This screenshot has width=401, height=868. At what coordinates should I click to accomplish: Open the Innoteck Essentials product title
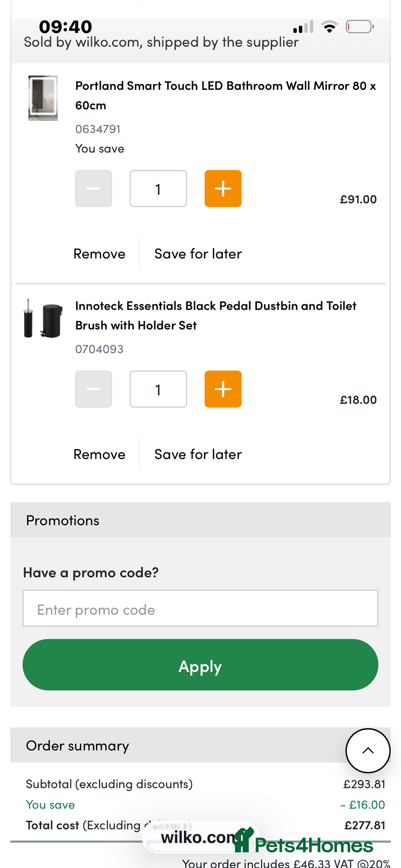click(x=216, y=315)
